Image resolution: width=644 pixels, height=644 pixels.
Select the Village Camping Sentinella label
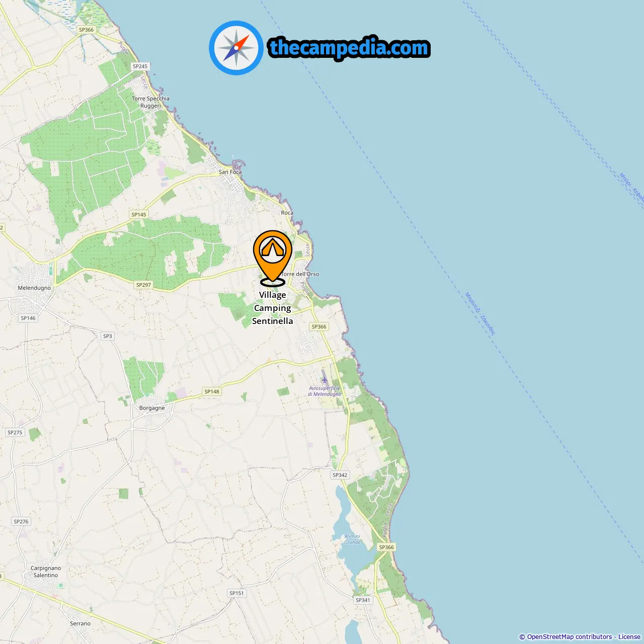point(273,308)
